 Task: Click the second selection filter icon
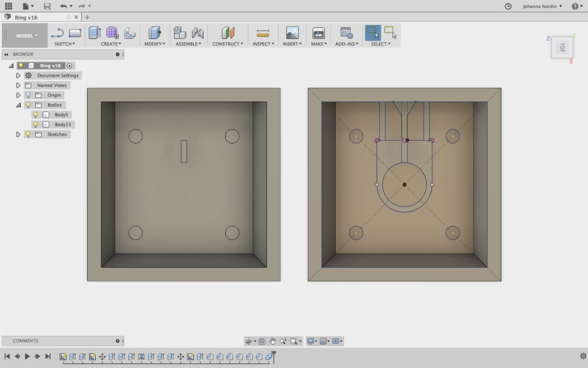390,32
